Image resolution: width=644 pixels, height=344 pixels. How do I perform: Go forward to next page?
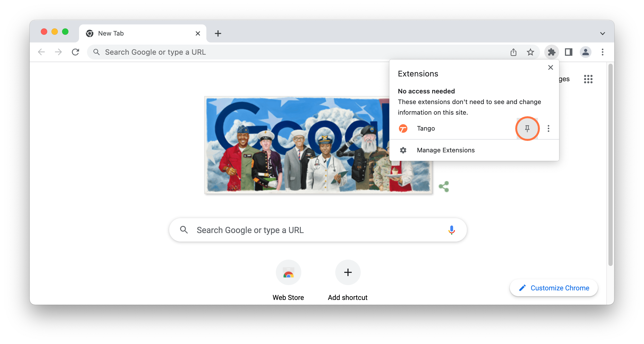(x=58, y=52)
